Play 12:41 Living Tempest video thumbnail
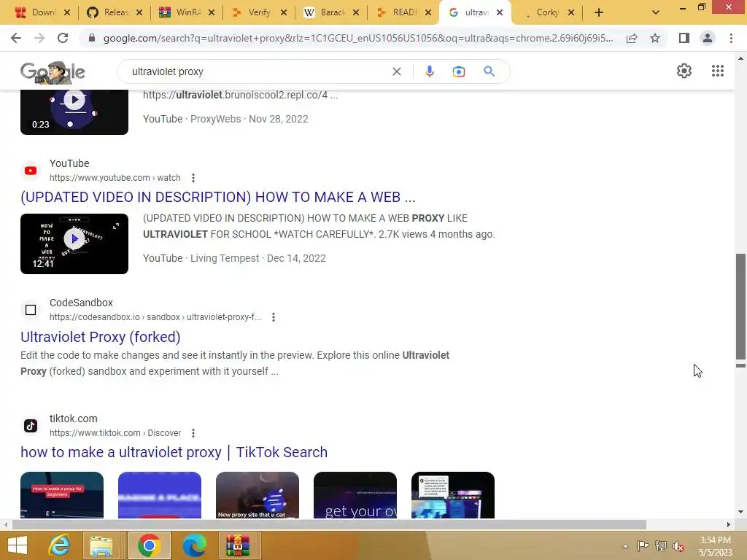The width and height of the screenshot is (747, 560). coord(74,244)
